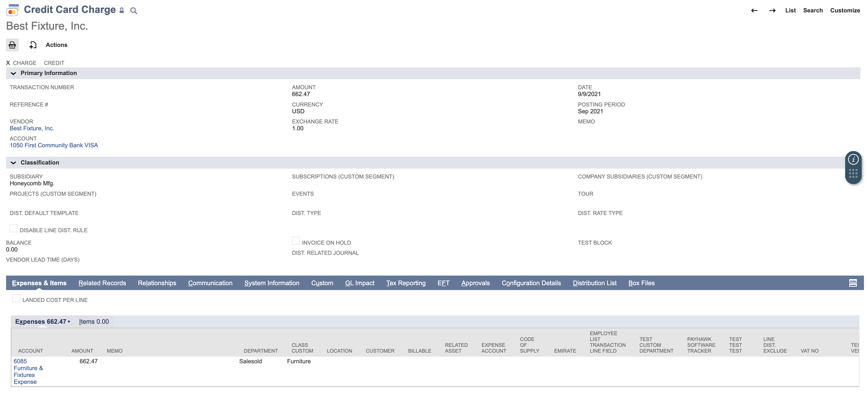Open the EFT tab
The image size is (868, 396).
coord(443,283)
